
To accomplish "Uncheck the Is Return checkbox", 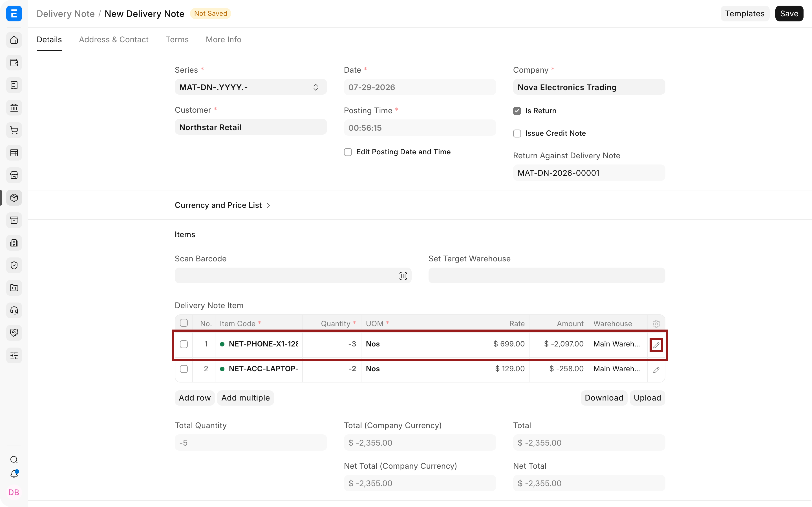I will 517,111.
